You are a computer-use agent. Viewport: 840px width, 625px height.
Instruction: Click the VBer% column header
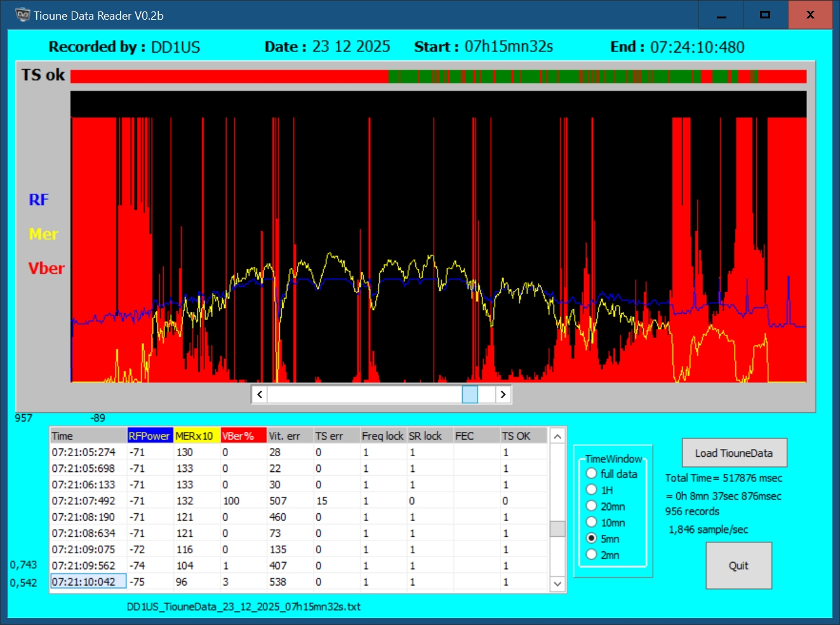(243, 436)
